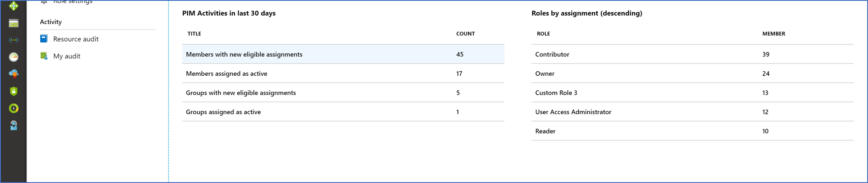This screenshot has height=183, width=868.
Task: Open the storage accounts sidebar icon
Action: (x=13, y=23)
